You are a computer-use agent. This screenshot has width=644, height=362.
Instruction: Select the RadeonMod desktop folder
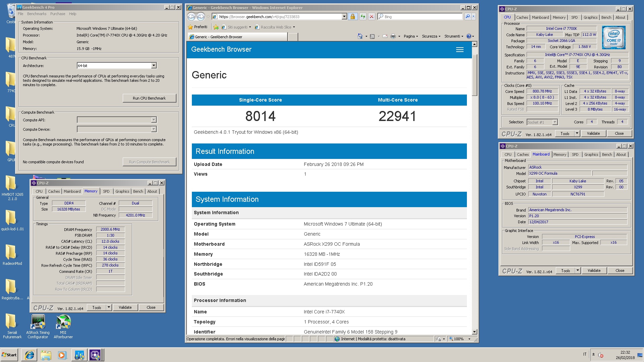(12, 255)
